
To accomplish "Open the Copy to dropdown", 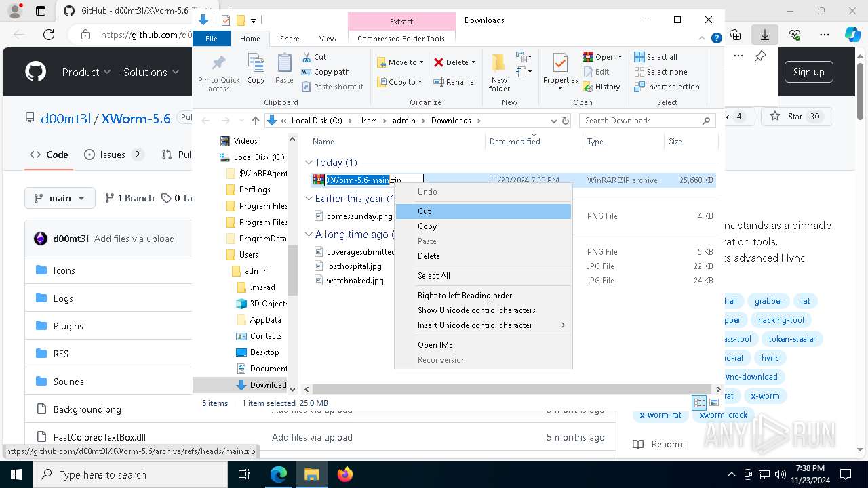I will (x=399, y=82).
